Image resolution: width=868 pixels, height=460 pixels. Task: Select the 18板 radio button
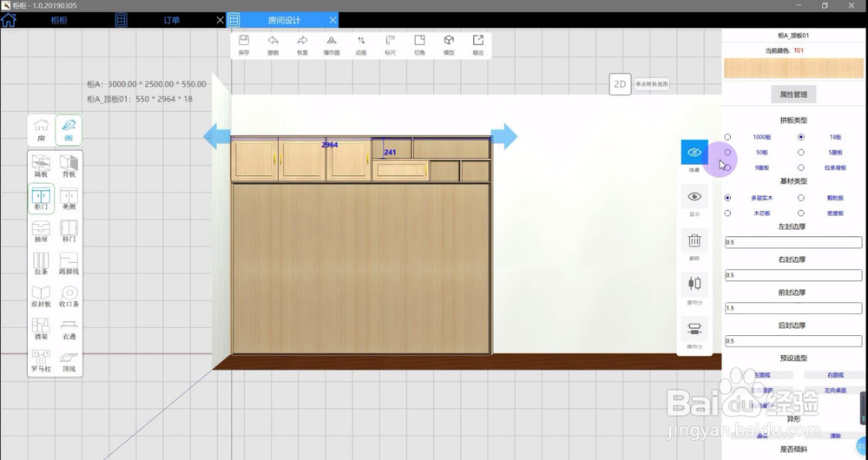[x=800, y=137]
